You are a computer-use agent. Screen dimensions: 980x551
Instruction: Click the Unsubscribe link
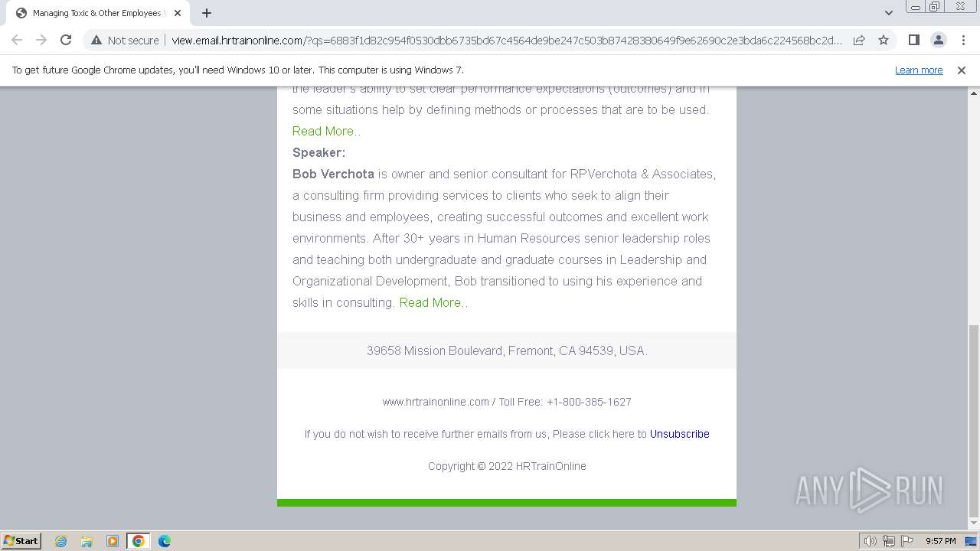(680, 434)
